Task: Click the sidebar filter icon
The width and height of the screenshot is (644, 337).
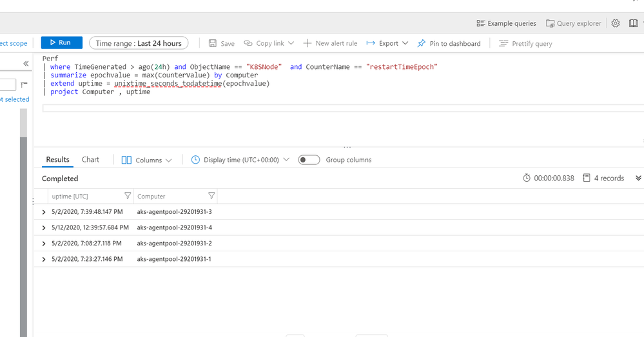Action: point(24,84)
